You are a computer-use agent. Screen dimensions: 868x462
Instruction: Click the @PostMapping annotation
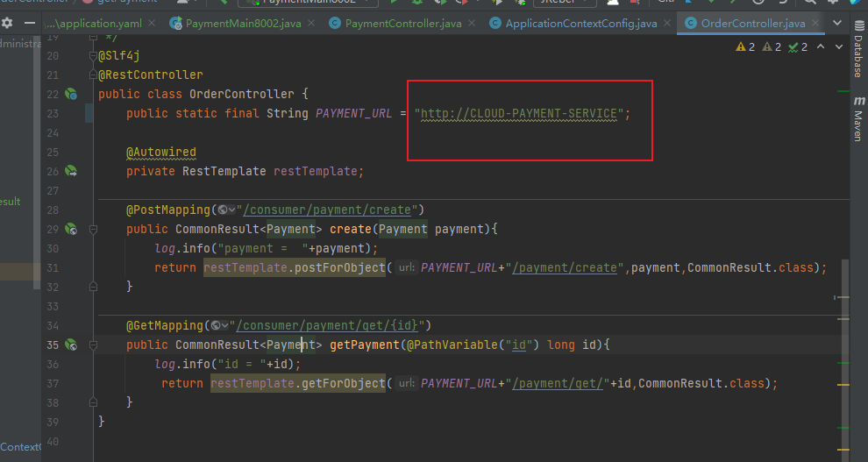pyautogui.click(x=168, y=210)
